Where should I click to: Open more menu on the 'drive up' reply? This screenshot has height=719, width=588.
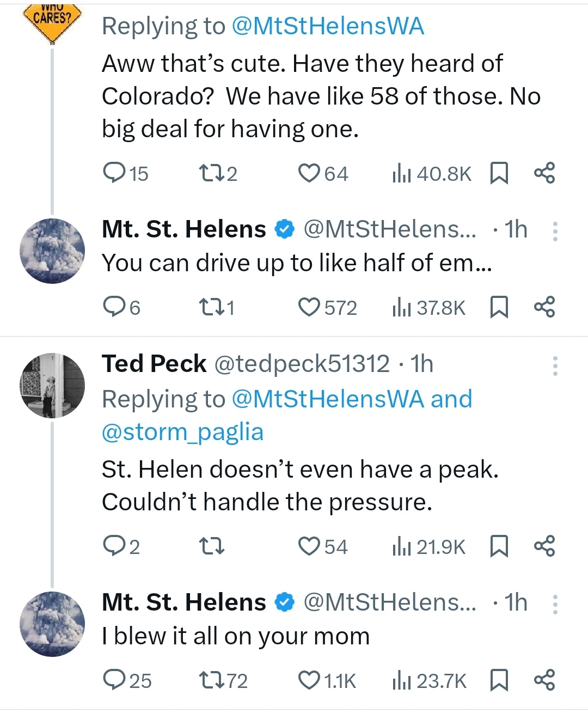pos(555,231)
